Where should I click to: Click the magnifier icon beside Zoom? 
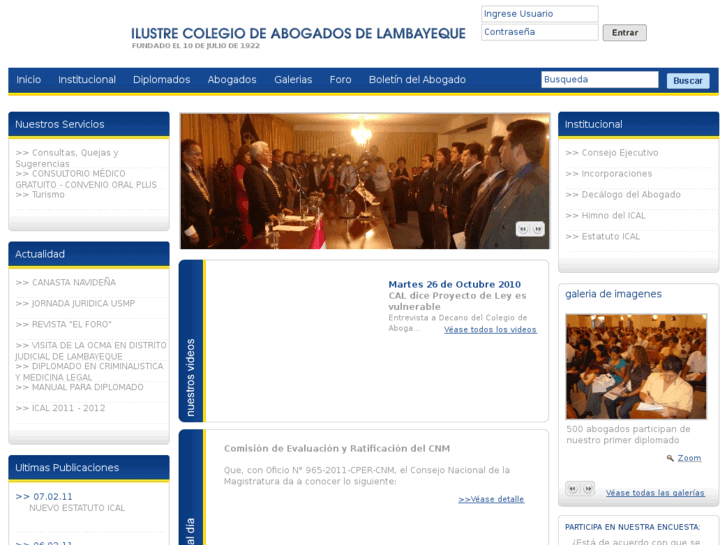click(x=670, y=458)
